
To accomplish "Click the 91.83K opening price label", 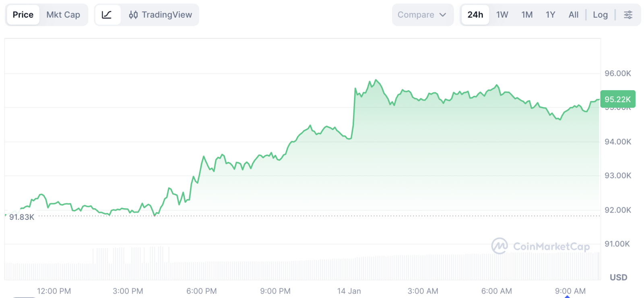I will point(22,217).
